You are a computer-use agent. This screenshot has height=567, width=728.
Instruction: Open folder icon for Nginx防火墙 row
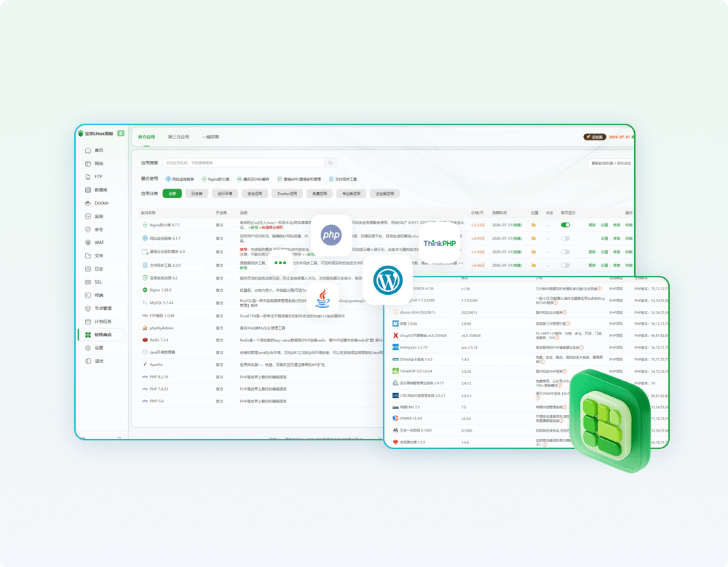click(534, 226)
